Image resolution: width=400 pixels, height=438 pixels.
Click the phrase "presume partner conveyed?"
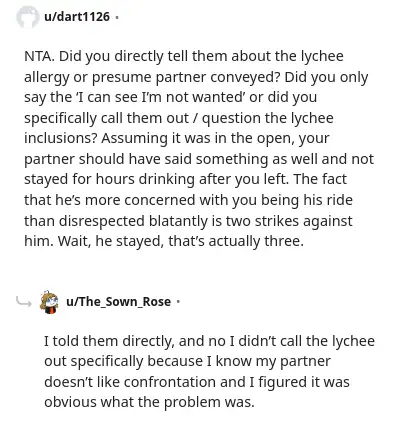pos(186,77)
